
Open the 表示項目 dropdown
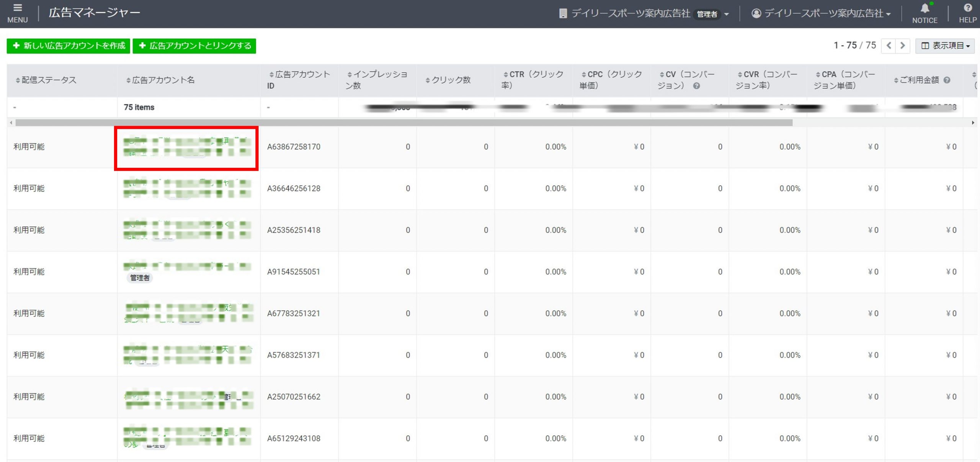point(945,46)
